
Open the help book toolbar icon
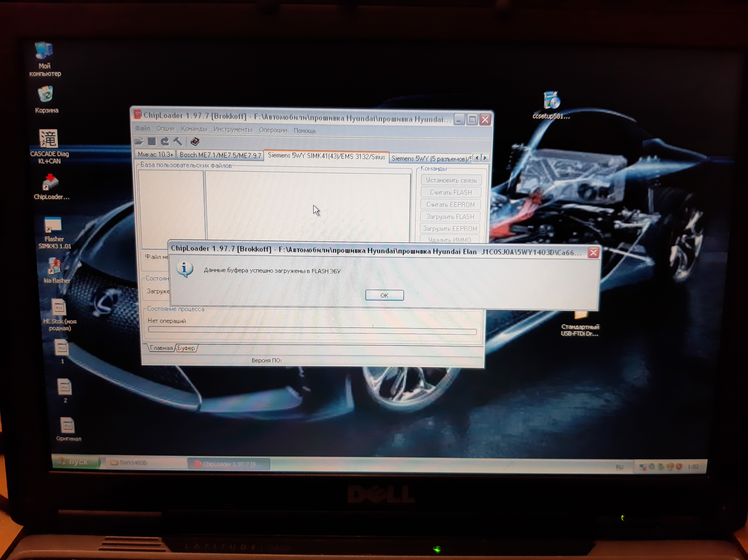(195, 142)
